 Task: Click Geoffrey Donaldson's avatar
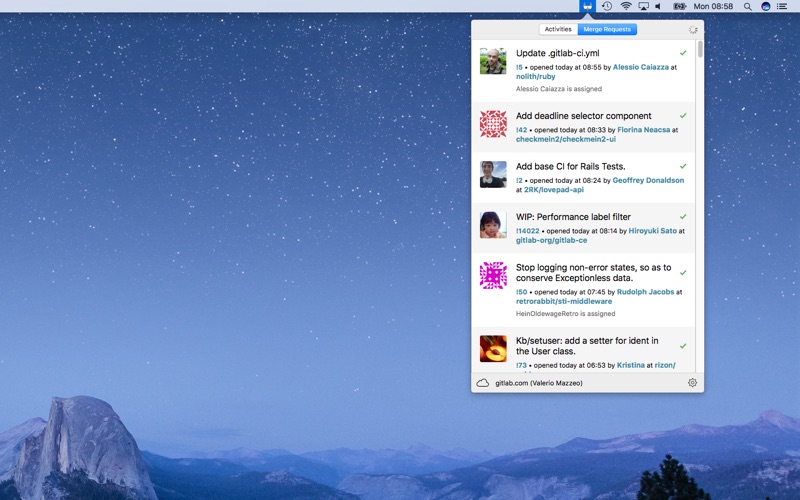click(493, 174)
